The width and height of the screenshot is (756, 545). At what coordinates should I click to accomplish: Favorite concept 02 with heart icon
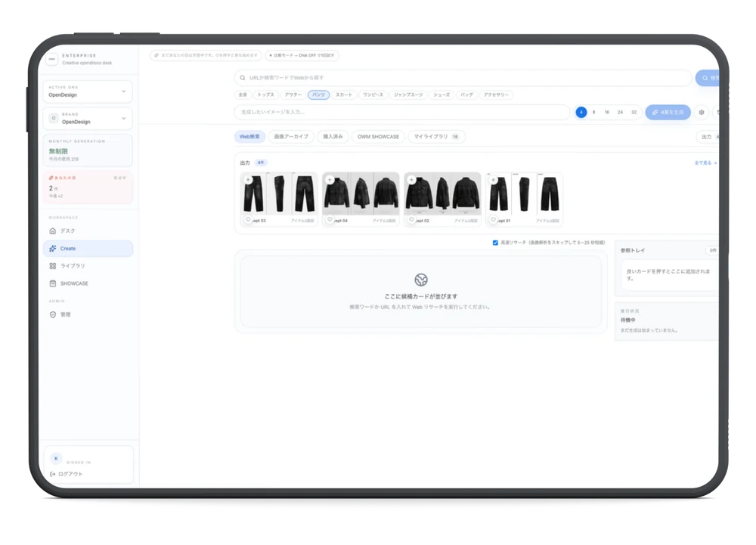pos(411,220)
